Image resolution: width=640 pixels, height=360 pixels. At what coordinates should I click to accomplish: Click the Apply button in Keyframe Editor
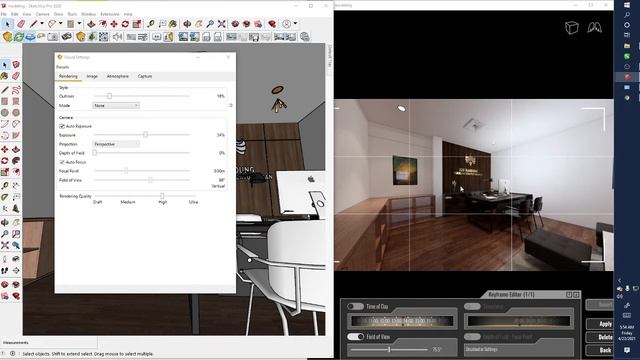[x=600, y=324]
